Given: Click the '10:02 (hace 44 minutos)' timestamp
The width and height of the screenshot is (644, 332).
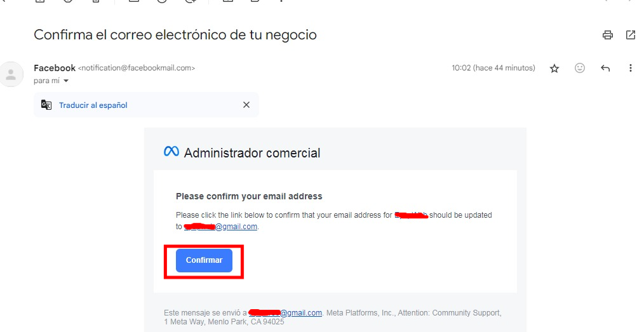Looking at the screenshot, I should (493, 68).
